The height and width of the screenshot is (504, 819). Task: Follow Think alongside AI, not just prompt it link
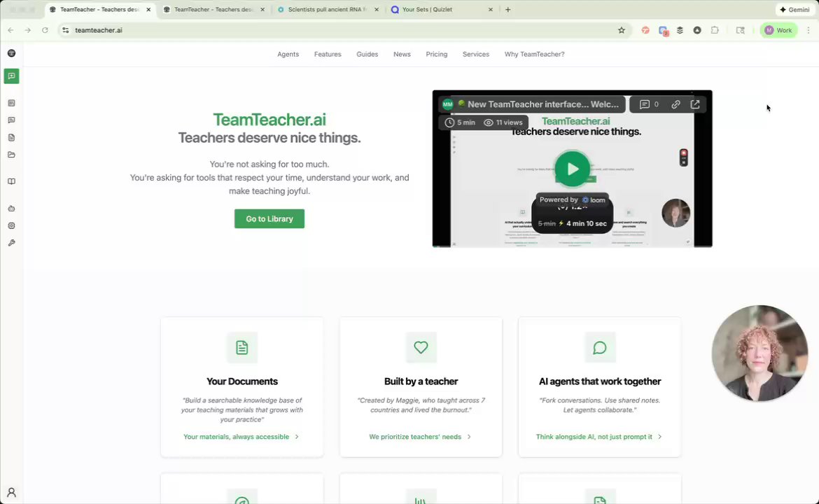point(598,437)
